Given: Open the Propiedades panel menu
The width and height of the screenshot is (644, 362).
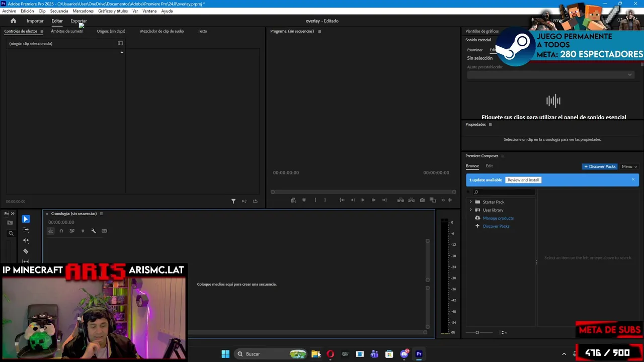Looking at the screenshot, I should coord(491,125).
